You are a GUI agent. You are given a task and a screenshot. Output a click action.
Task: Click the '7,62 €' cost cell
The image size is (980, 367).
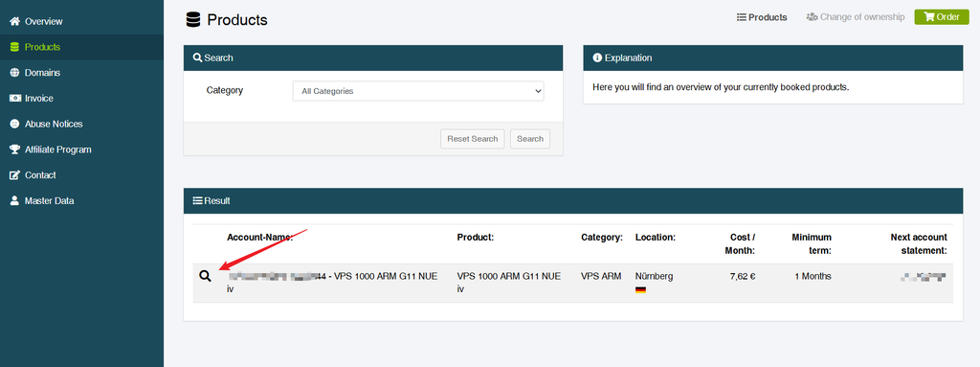pos(743,276)
